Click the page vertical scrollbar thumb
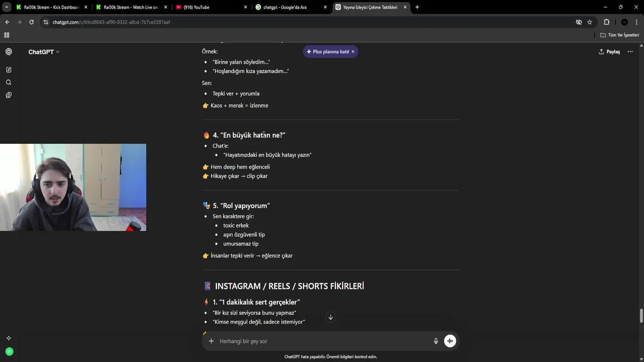Screen dimensions: 644x362 pyautogui.click(x=641, y=316)
